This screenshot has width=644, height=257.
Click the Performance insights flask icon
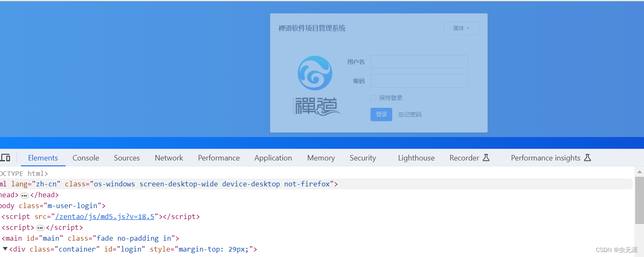[588, 158]
